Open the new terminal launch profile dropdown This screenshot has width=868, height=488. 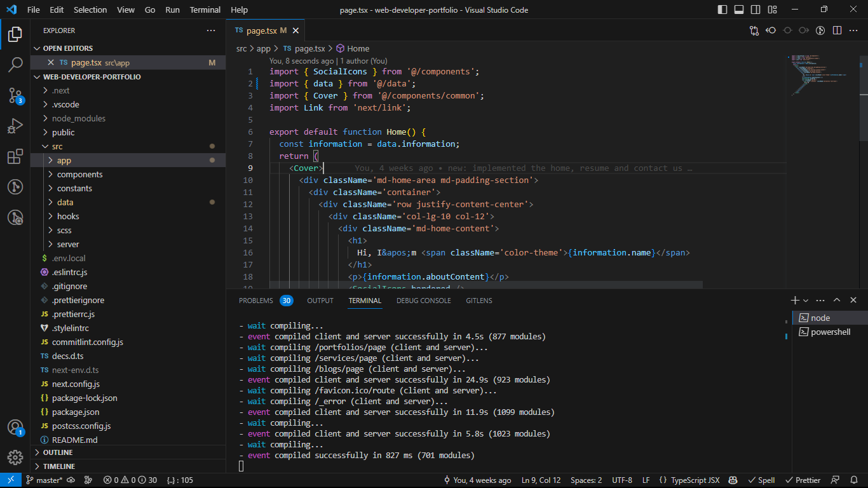pyautogui.click(x=806, y=300)
